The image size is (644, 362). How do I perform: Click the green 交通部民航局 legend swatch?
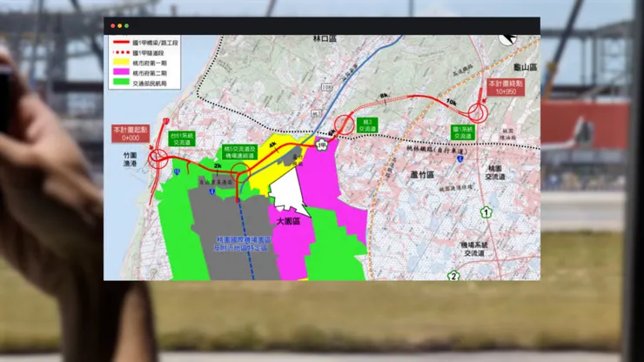[x=121, y=82]
